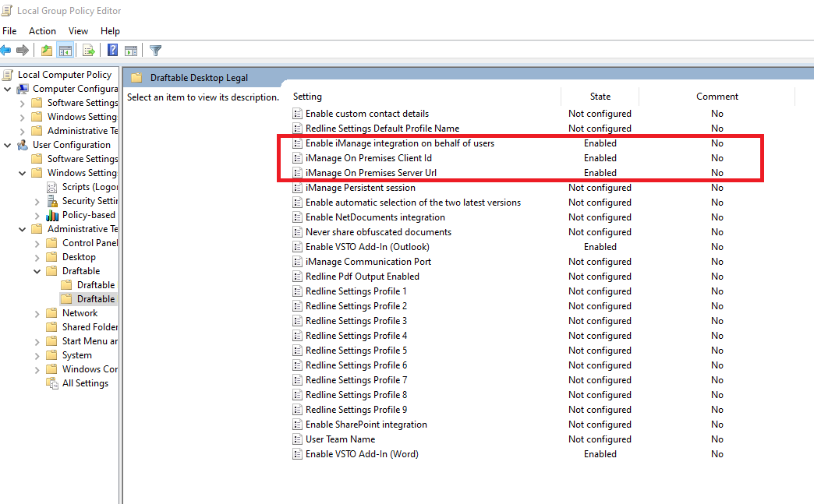Viewport: 814px width, 504px height.
Task: Select iManage On Premises Server Url setting
Action: click(370, 173)
